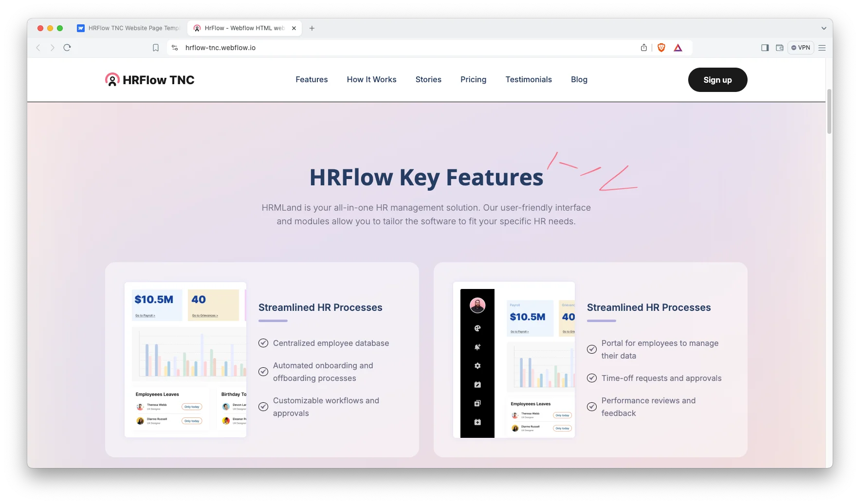Switch to the HRFlow TNC Website Page tab

pos(128,28)
